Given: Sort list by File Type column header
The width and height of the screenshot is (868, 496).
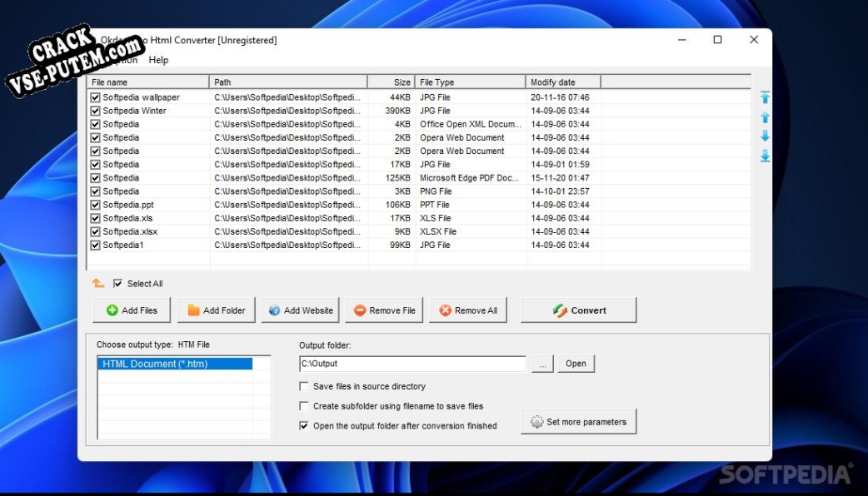Looking at the screenshot, I should click(470, 82).
